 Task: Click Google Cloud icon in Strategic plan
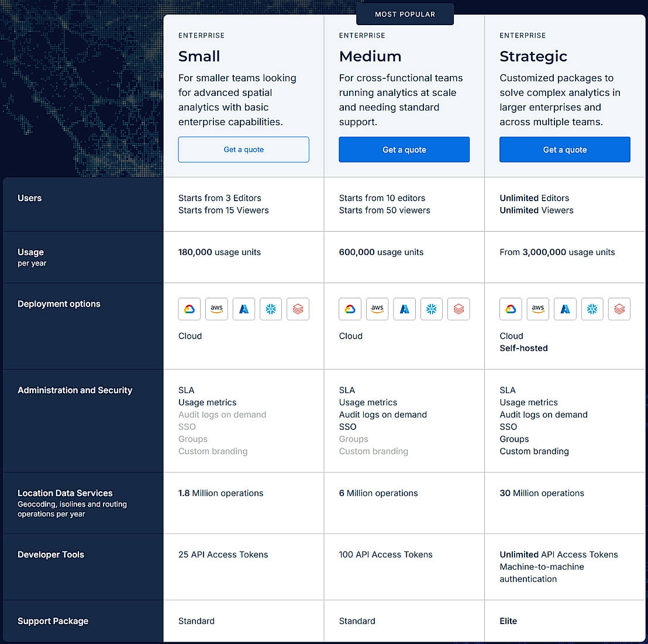[511, 309]
